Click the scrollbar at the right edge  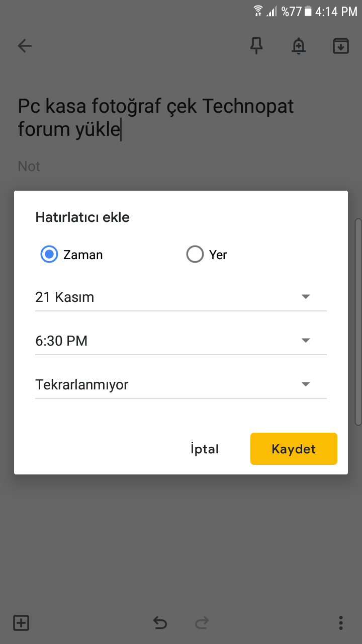[357, 322]
